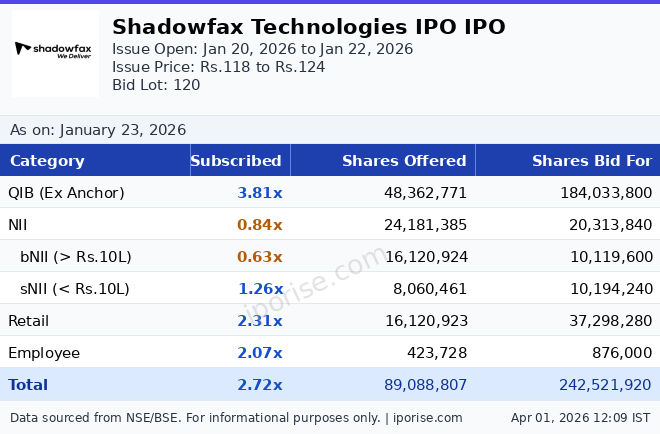
Task: Click the As on January 23, 2026 date
Action: click(98, 130)
